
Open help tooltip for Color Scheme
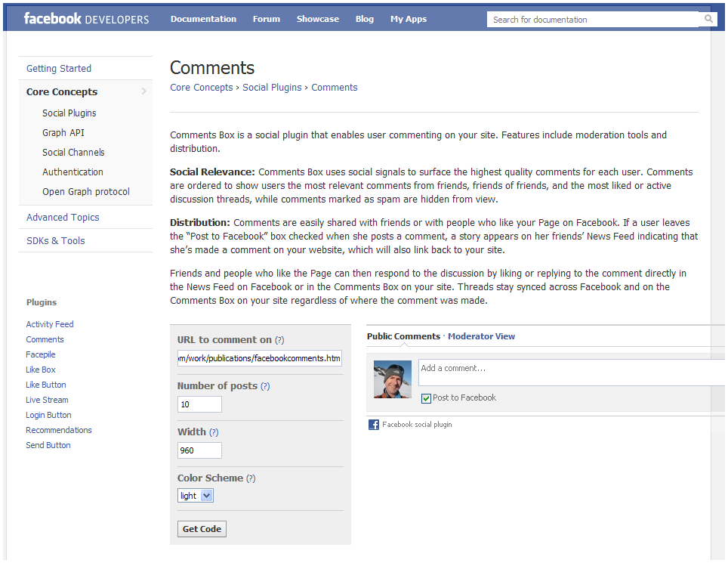click(251, 478)
